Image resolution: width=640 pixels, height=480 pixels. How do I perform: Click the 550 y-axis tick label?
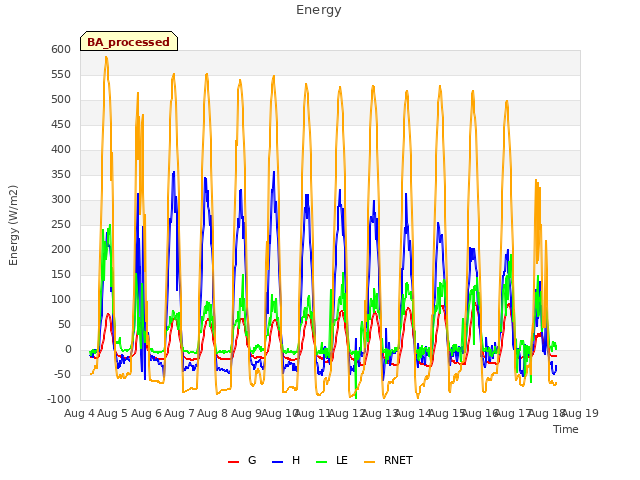coord(61,75)
